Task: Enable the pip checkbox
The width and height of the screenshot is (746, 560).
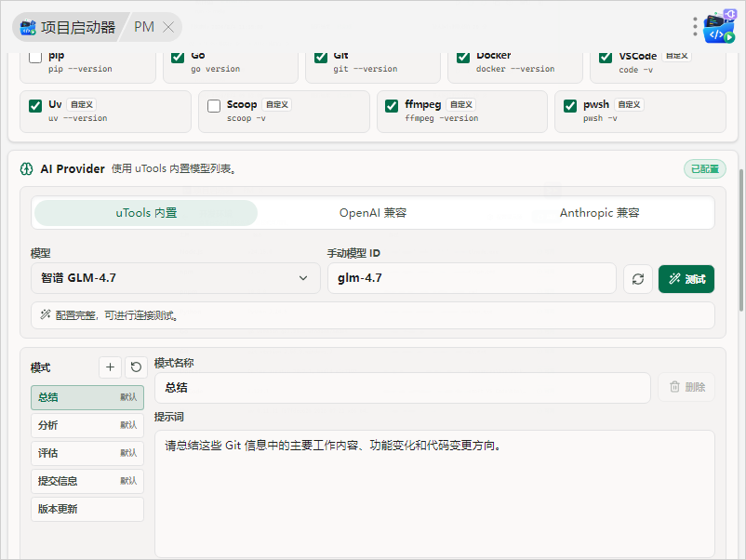Action: tap(35, 57)
